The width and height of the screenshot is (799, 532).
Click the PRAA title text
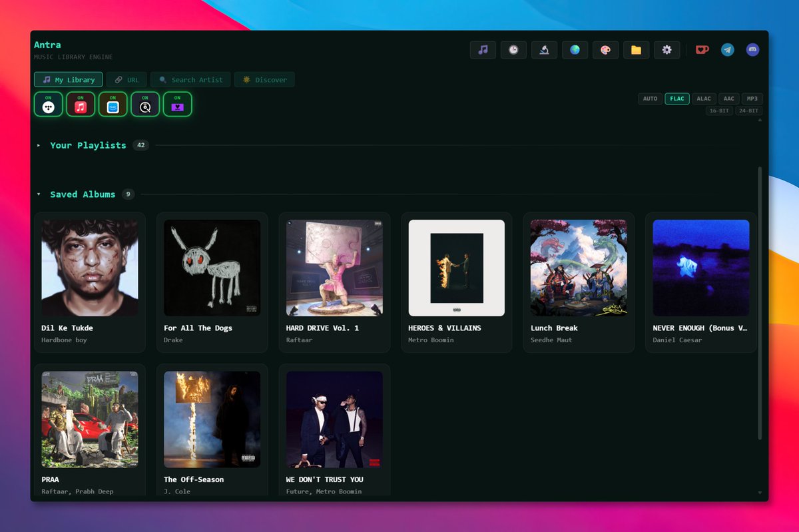tap(50, 479)
